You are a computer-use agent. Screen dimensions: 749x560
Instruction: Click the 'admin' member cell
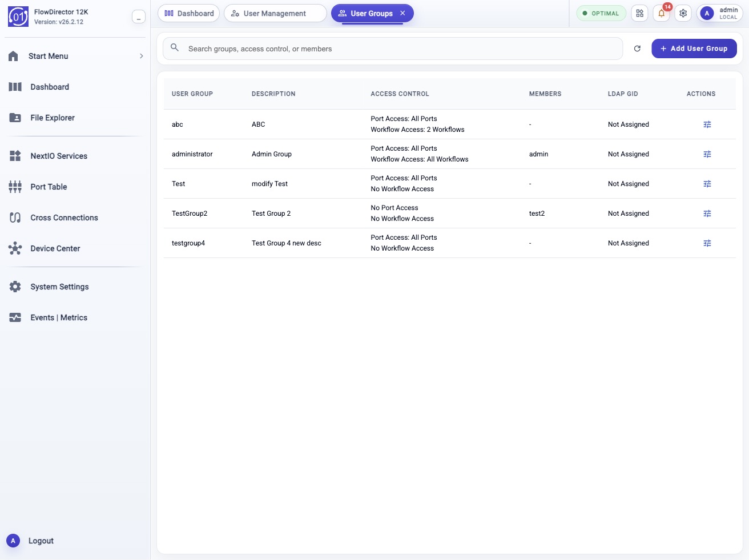pos(538,154)
